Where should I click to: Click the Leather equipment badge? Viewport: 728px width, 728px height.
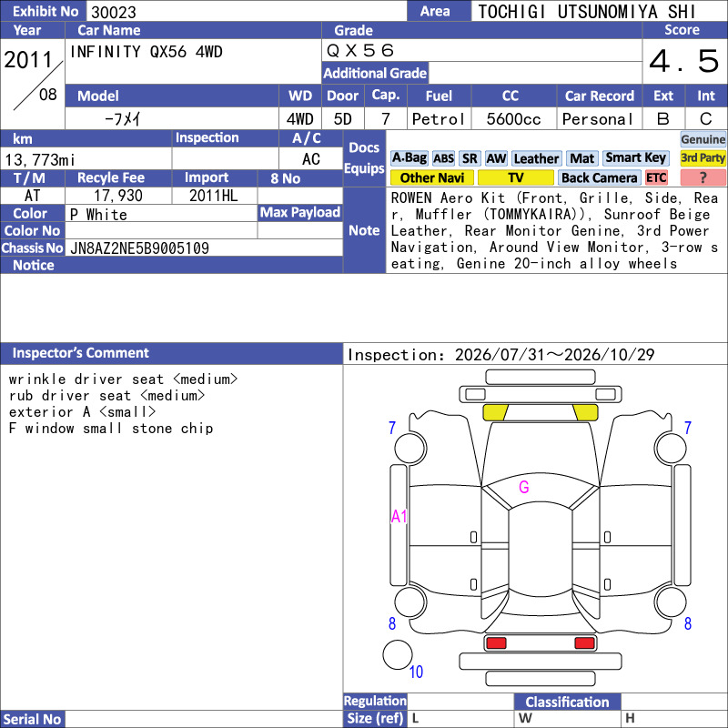536,158
